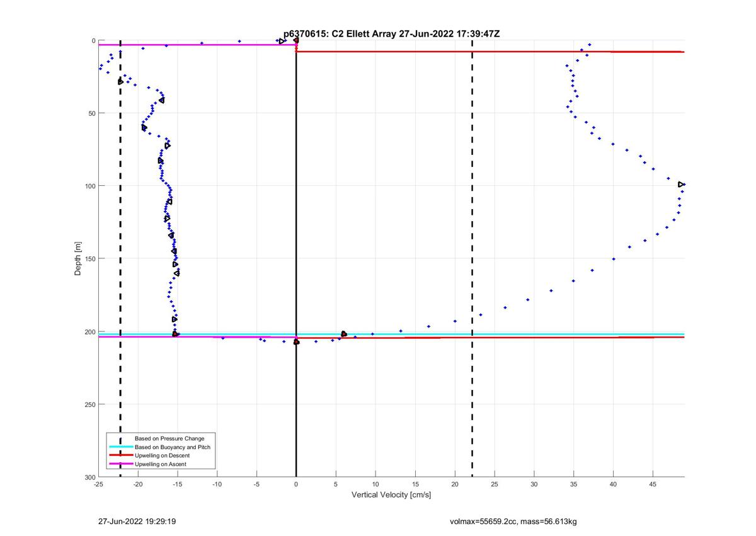Click depth axis tick label '200'
Screen dimensions: 756x536
click(89, 331)
